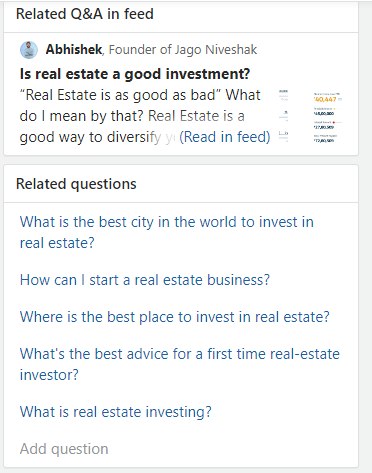This screenshot has width=372, height=473.
Task: Go to 'What is real estate investing?'
Action: pyautogui.click(x=116, y=412)
